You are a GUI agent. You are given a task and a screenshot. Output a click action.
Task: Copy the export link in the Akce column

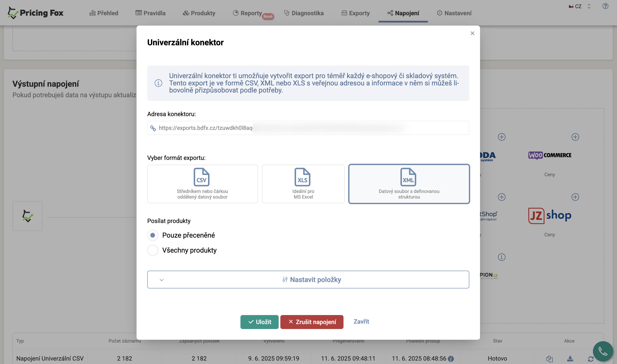pyautogui.click(x=550, y=359)
